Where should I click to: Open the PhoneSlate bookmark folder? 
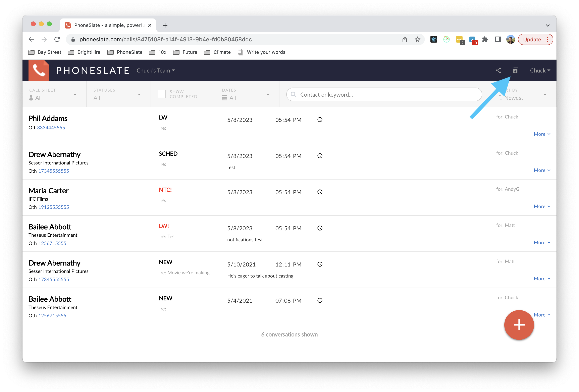click(x=125, y=52)
